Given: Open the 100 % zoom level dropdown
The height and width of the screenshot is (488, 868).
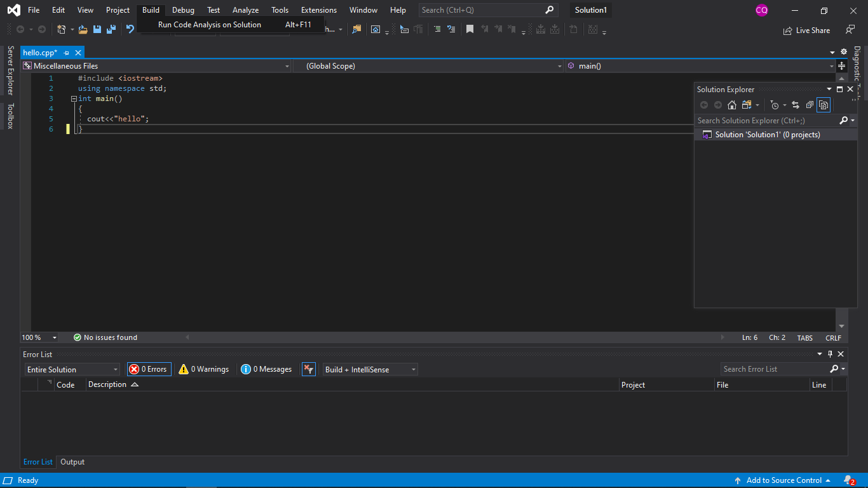Looking at the screenshot, I should coord(39,337).
